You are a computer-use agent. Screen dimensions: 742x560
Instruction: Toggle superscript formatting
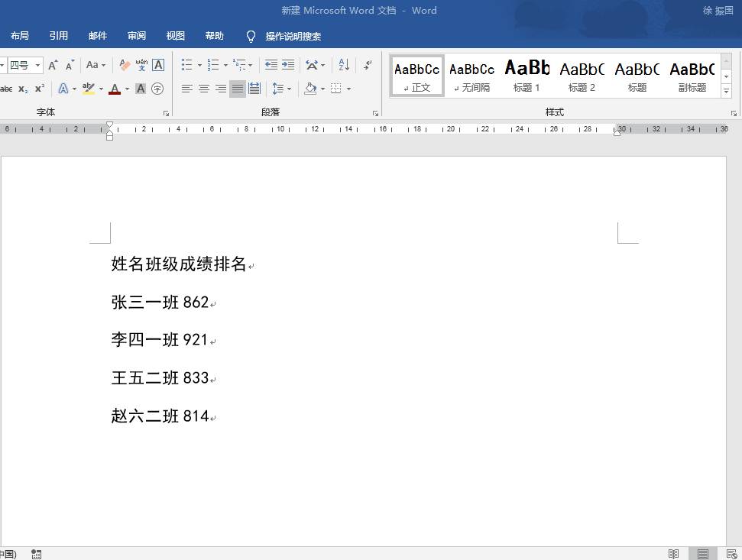pos(41,89)
